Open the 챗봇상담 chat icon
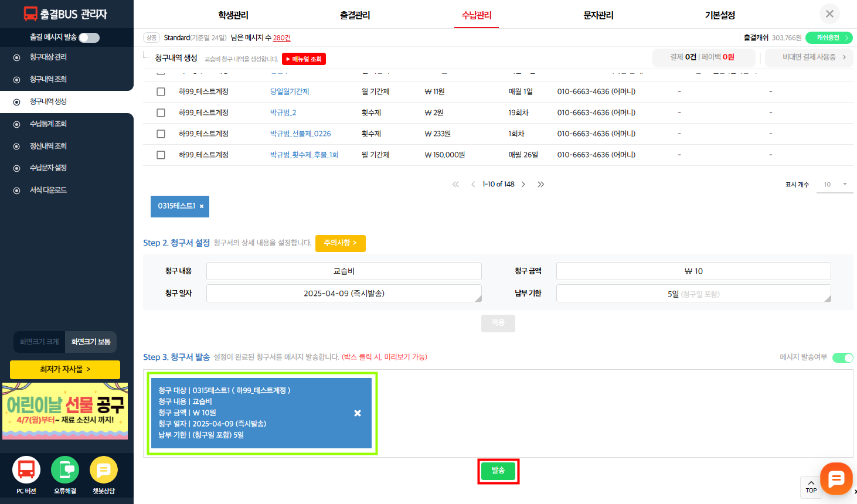The image size is (857, 504). (x=104, y=470)
